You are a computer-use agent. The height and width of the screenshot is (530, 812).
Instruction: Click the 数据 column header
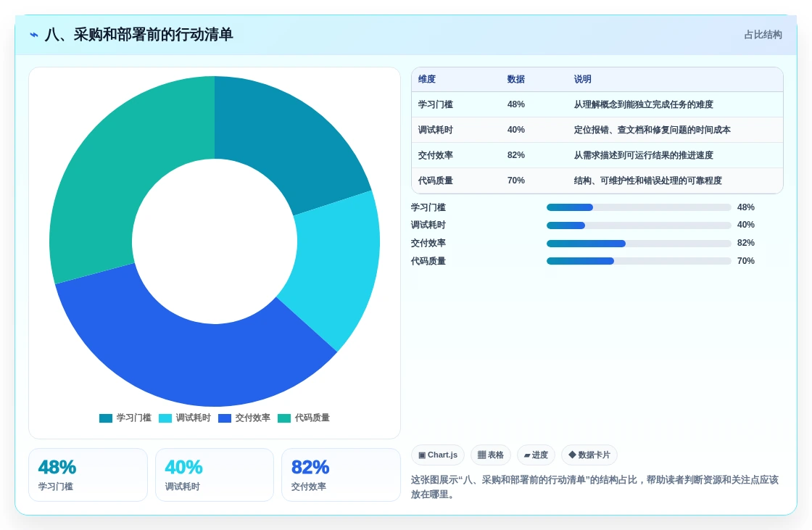click(515, 79)
